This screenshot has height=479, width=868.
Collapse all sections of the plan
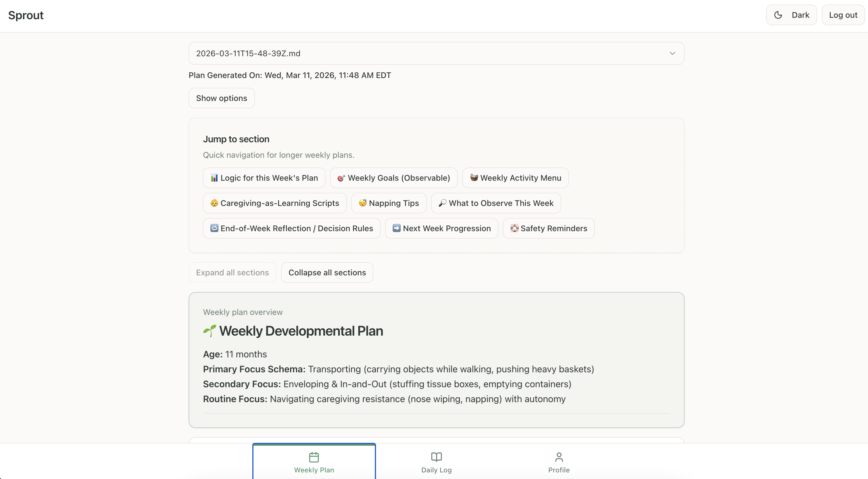click(x=327, y=273)
